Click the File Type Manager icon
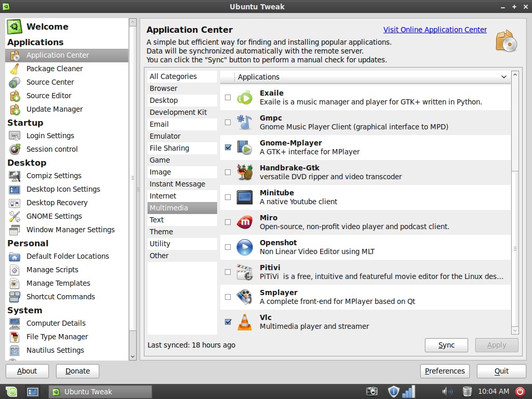 (15, 337)
